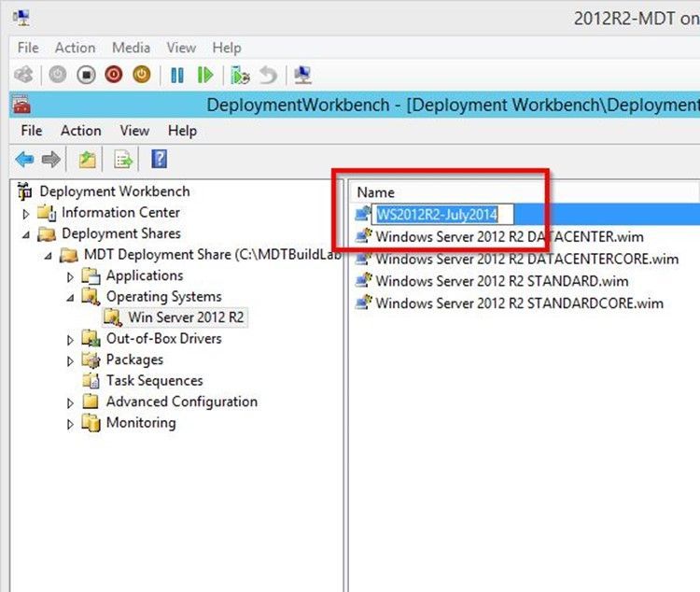This screenshot has width=700, height=592.
Task: Expand the Monitoring node
Action: pyautogui.click(x=70, y=424)
